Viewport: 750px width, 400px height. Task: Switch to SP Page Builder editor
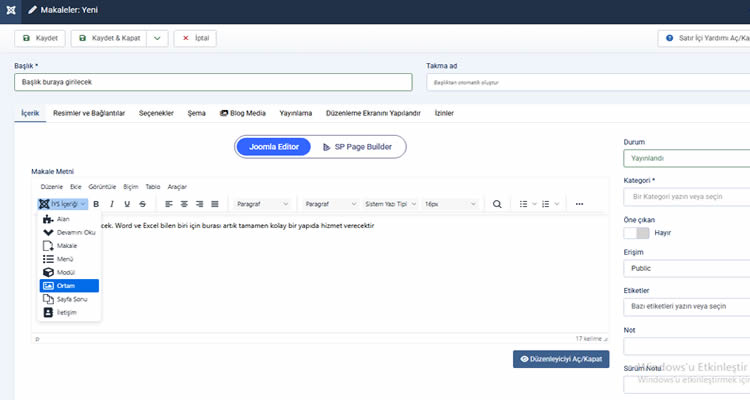coord(357,147)
